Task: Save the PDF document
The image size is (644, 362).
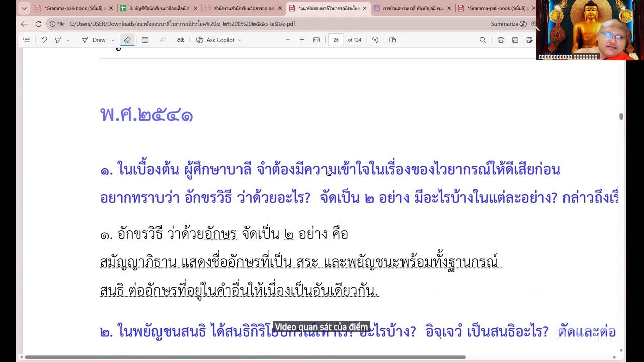Action: (x=515, y=40)
